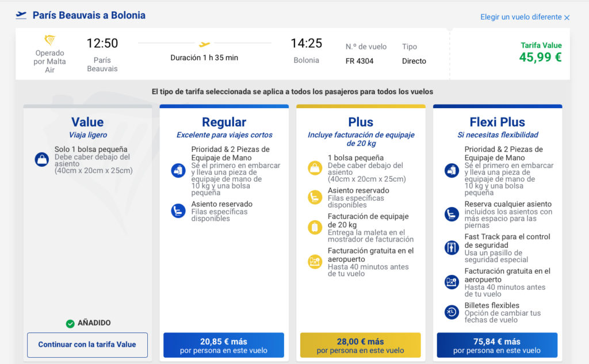Viewport: 589px width, 364px height.
Task: Click the airplane icon beside París Beauvais a Bolonia
Action: point(21,15)
